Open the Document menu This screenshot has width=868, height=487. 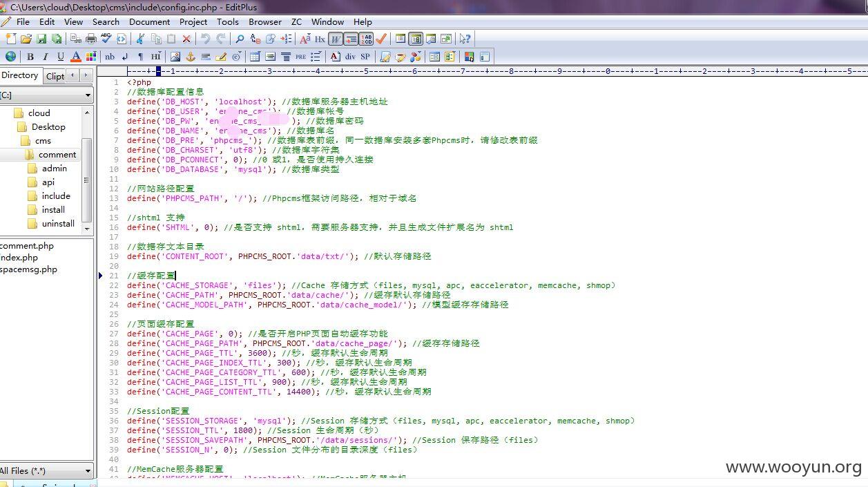point(149,21)
